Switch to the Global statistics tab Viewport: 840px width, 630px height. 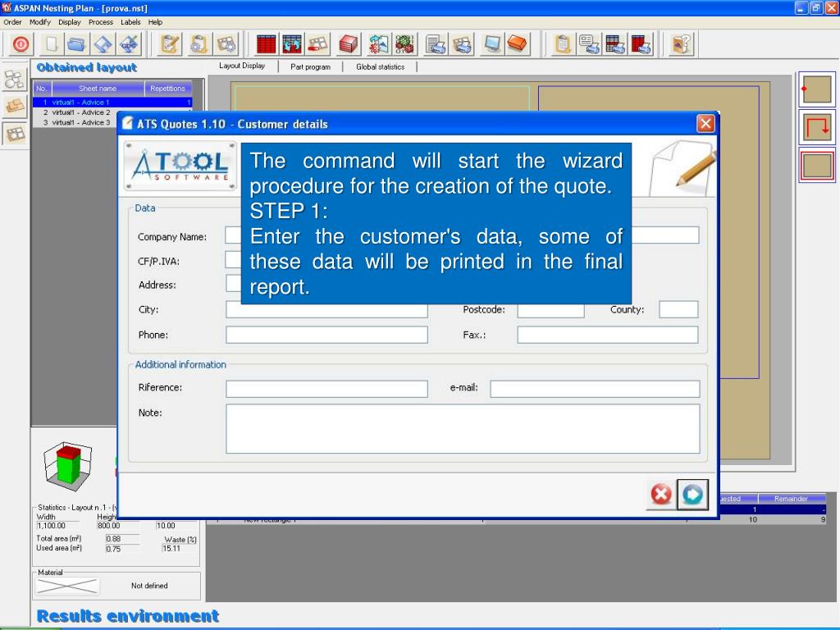point(381,67)
